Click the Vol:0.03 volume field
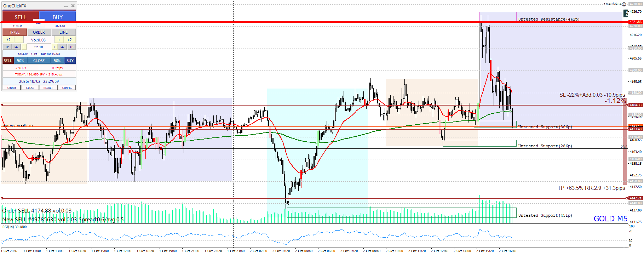 39,40
